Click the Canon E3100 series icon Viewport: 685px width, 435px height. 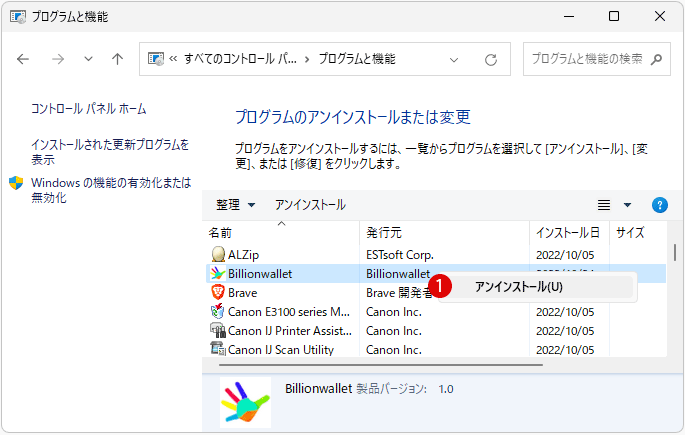pyautogui.click(x=218, y=311)
